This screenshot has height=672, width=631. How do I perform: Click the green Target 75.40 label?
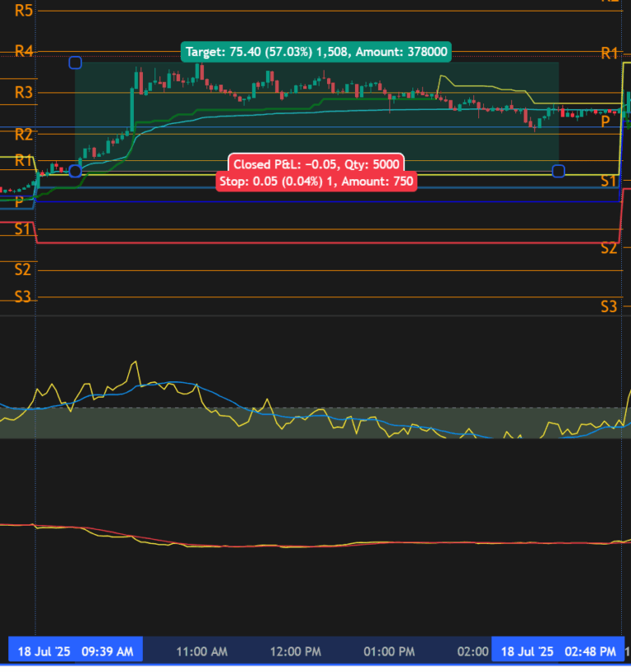(316, 52)
